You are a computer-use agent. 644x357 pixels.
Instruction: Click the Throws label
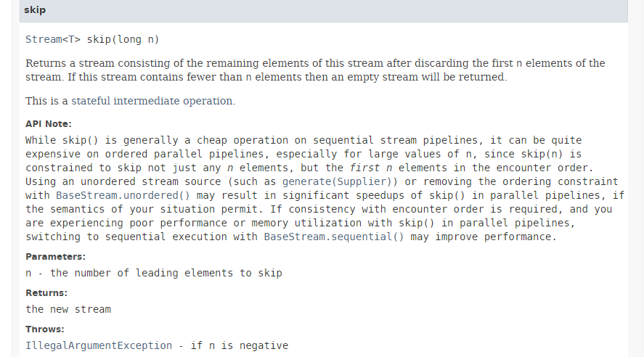pos(44,329)
